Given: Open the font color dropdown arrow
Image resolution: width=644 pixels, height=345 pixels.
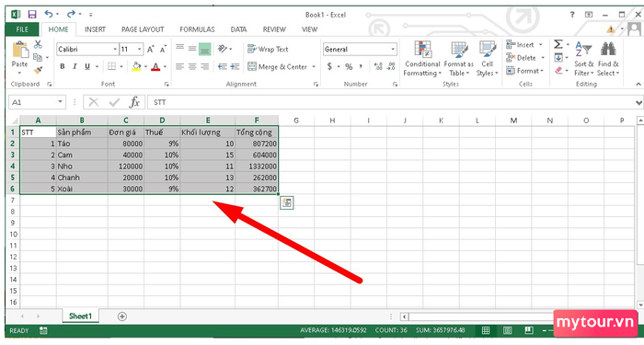Looking at the screenshot, I should (165, 66).
